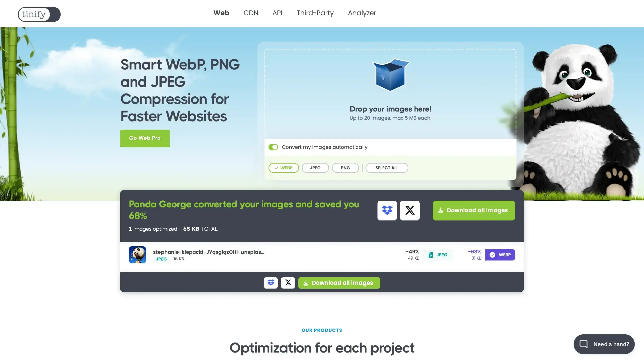This screenshot has height=364, width=644.
Task: Click the bottom Dropbox save icon
Action: click(270, 282)
